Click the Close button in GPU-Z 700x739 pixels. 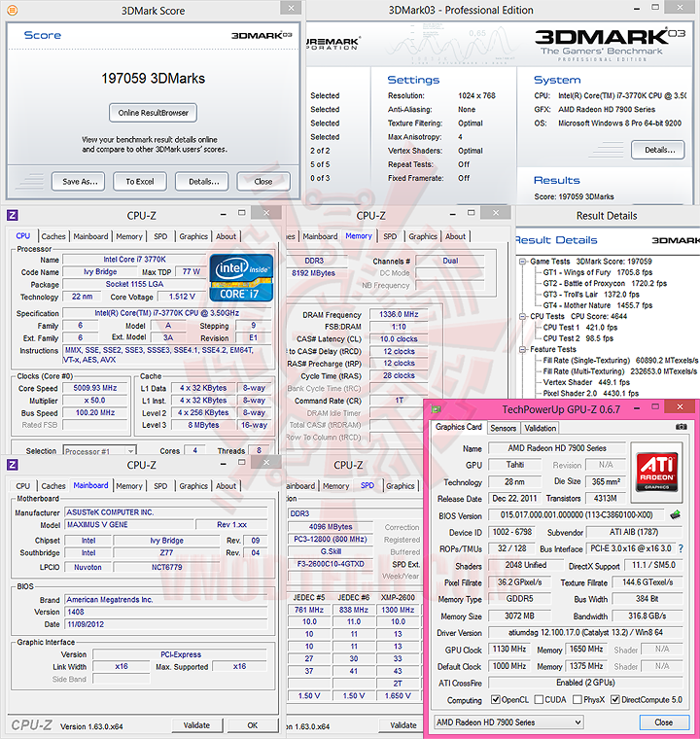664,722
